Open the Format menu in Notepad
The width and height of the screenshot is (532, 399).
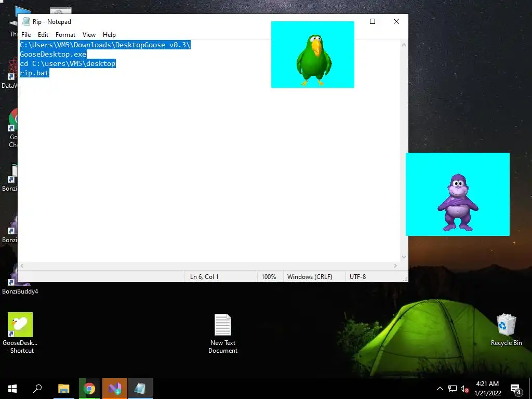pos(65,35)
